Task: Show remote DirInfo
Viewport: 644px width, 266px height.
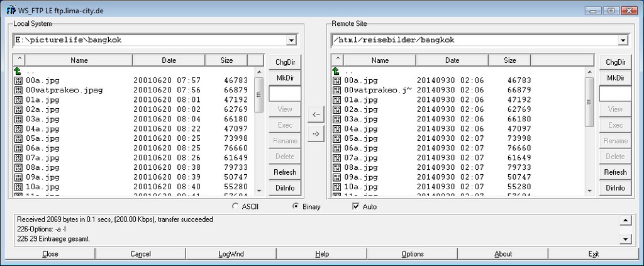Action: coord(615,188)
